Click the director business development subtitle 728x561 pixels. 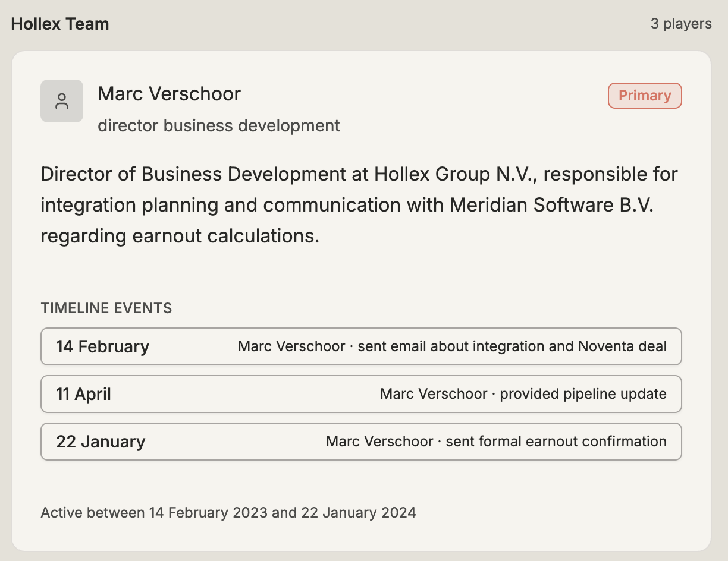[219, 126]
